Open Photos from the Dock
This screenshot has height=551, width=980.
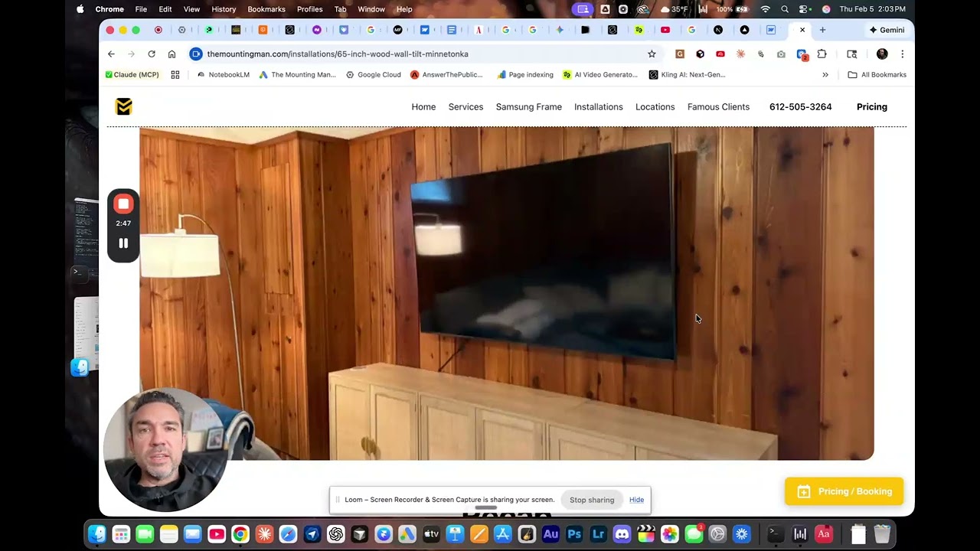click(670, 534)
